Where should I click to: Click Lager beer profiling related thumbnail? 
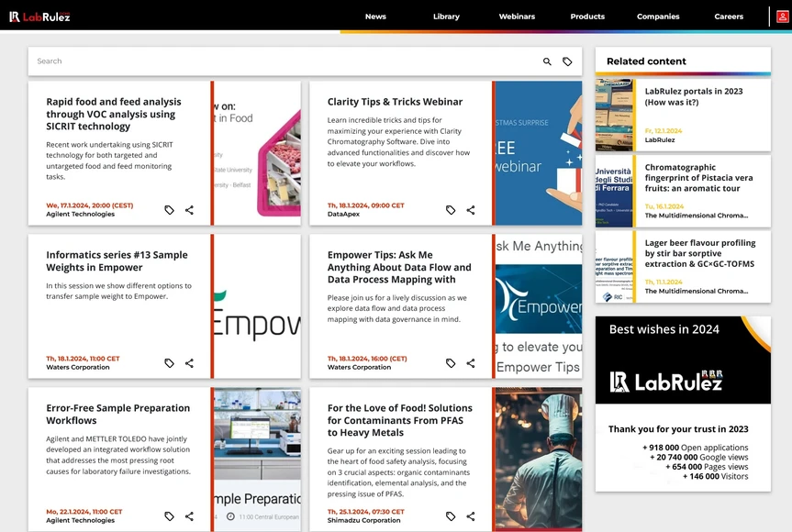[x=614, y=267]
